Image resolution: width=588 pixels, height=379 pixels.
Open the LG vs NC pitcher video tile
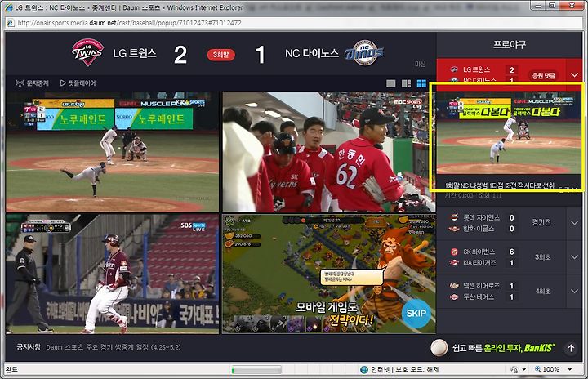coord(112,152)
